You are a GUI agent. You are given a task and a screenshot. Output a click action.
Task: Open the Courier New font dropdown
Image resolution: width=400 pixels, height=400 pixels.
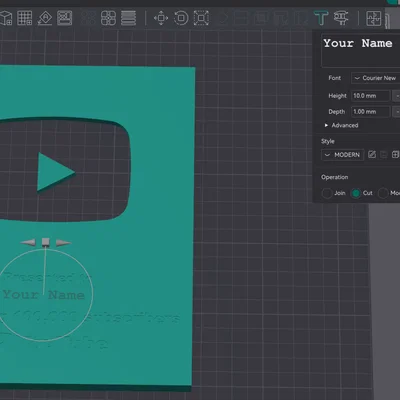(x=375, y=78)
